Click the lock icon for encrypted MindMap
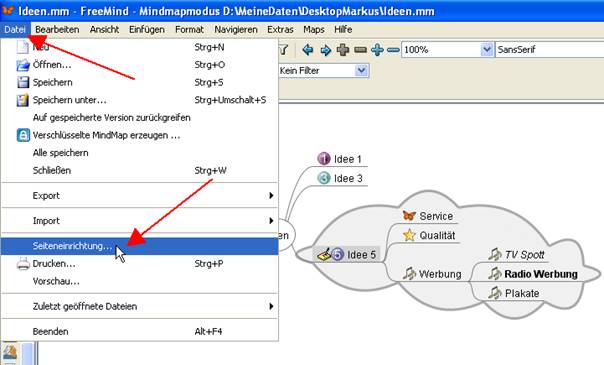This screenshot has width=604, height=365. click(x=23, y=135)
